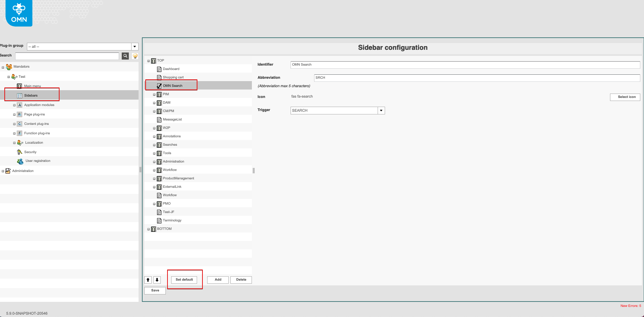Click the Select icon button
This screenshot has width=644, height=317.
625,97
